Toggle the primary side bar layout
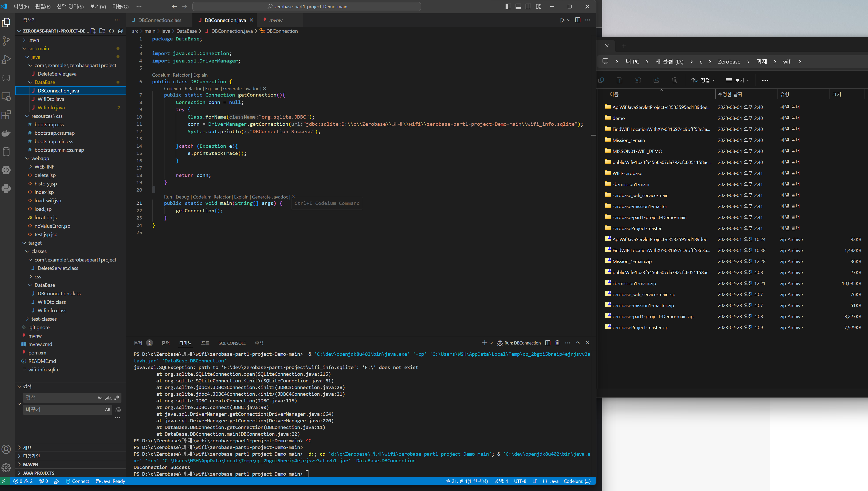Viewport: 868px width, 491px height. 508,6
